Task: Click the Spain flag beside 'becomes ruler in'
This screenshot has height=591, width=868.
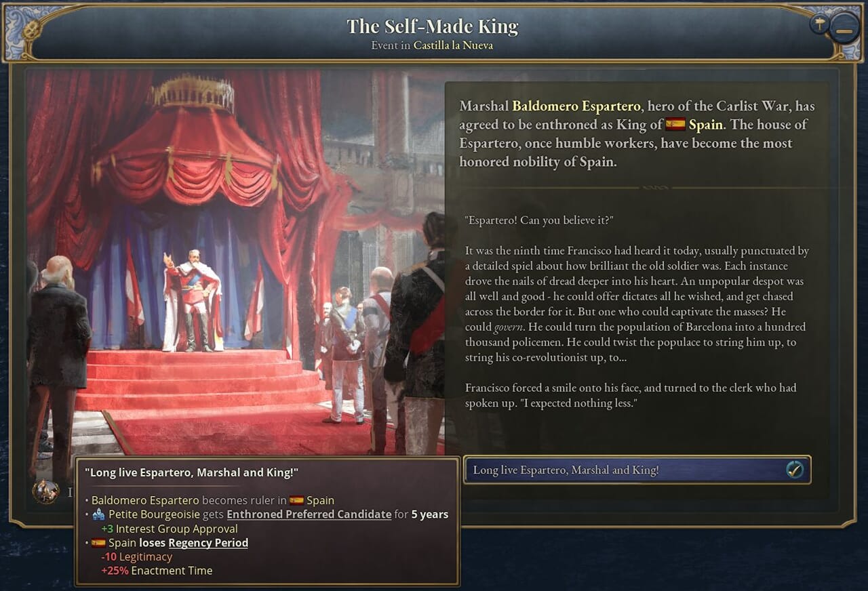Action: pyautogui.click(x=296, y=500)
